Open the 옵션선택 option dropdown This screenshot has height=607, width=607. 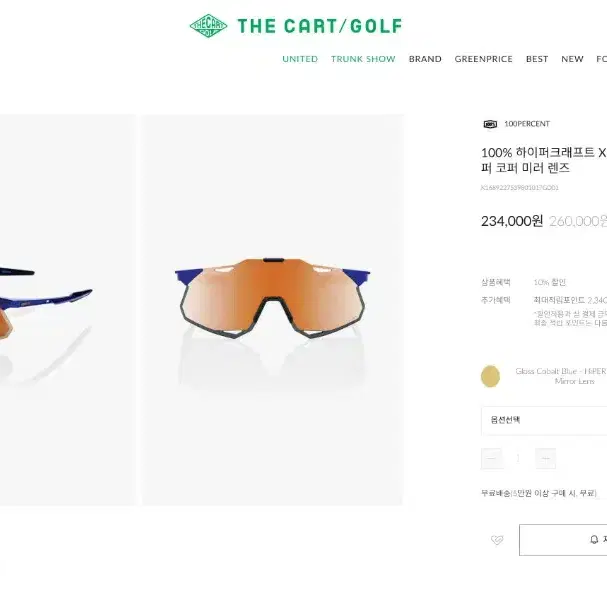pos(544,420)
